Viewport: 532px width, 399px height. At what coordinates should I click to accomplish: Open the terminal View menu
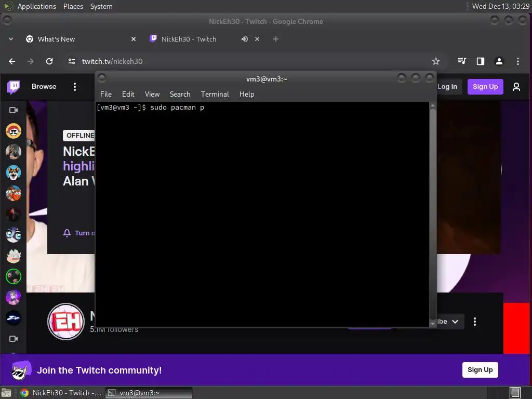tap(152, 95)
